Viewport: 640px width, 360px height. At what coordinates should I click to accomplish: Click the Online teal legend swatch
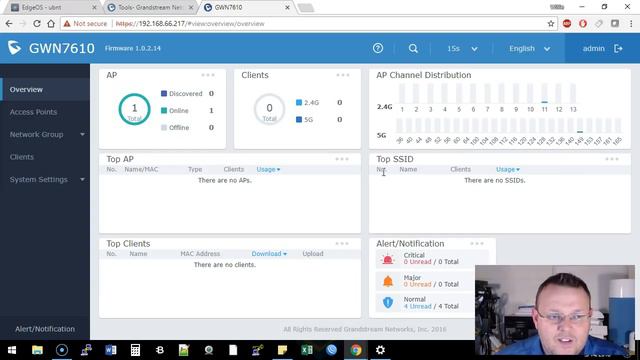pos(164,111)
